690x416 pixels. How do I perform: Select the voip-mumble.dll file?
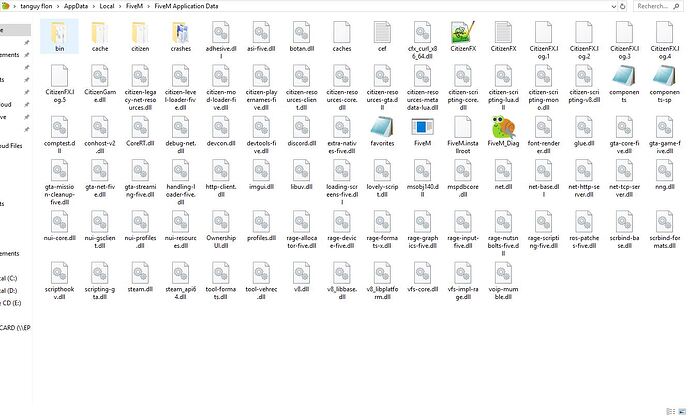click(503, 281)
